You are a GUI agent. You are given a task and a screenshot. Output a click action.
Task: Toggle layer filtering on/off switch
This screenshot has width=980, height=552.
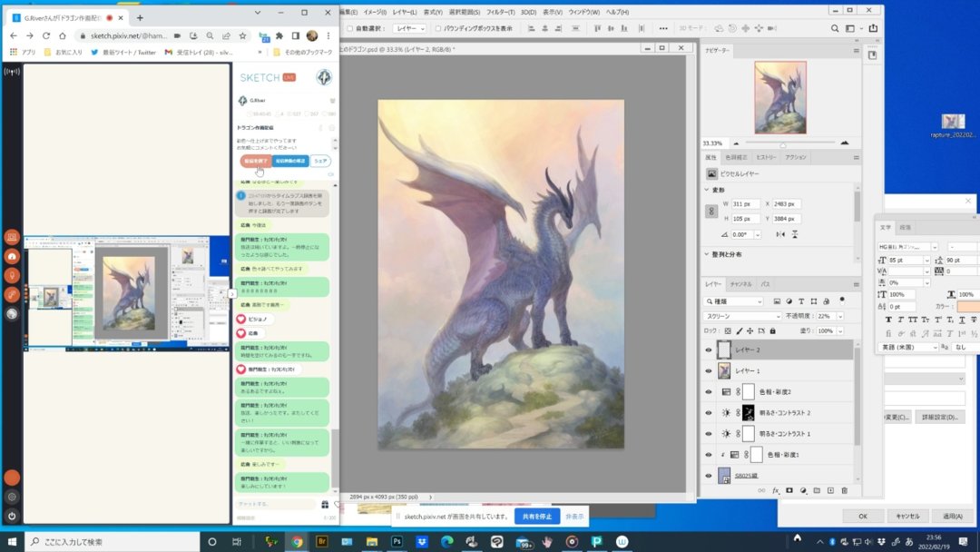point(842,301)
